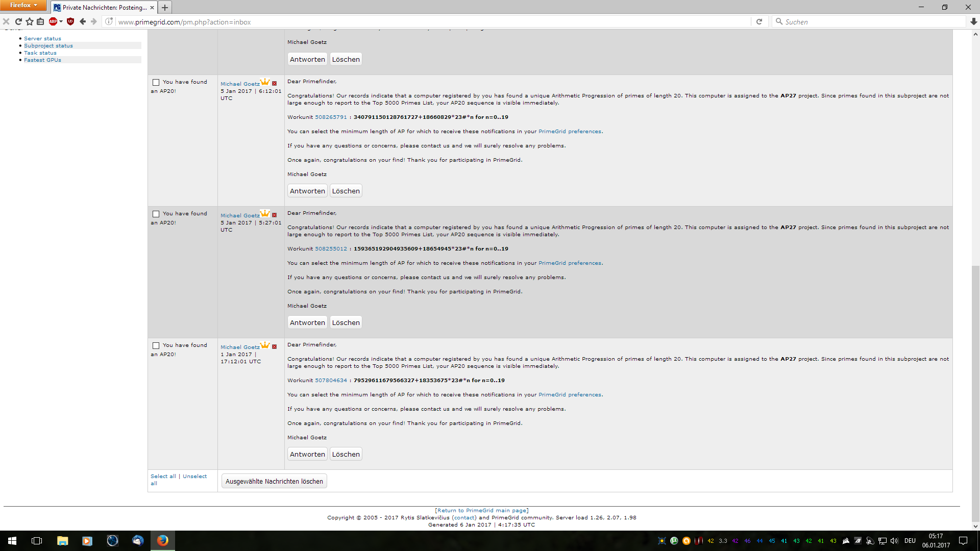Open the downloads arrow icon
The height and width of the screenshot is (551, 980).
tap(973, 21)
